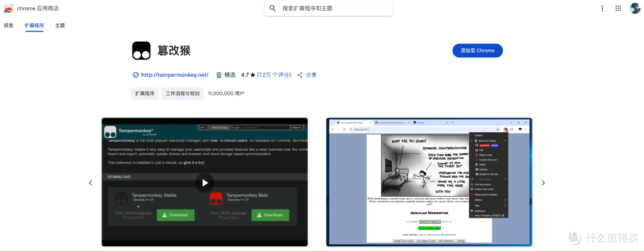Go to the next screenshot with the right arrow
Screen dimensions: 644x251
(x=543, y=183)
